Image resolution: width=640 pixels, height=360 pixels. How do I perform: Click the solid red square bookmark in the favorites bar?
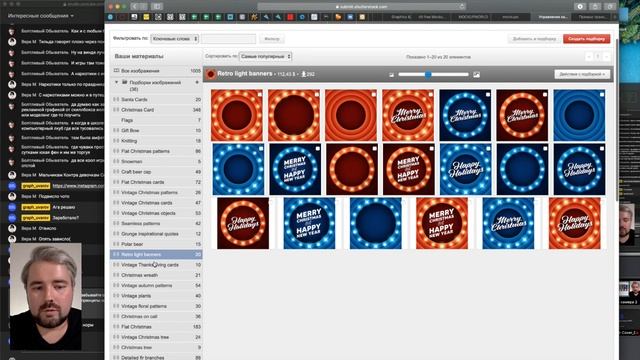[290, 17]
